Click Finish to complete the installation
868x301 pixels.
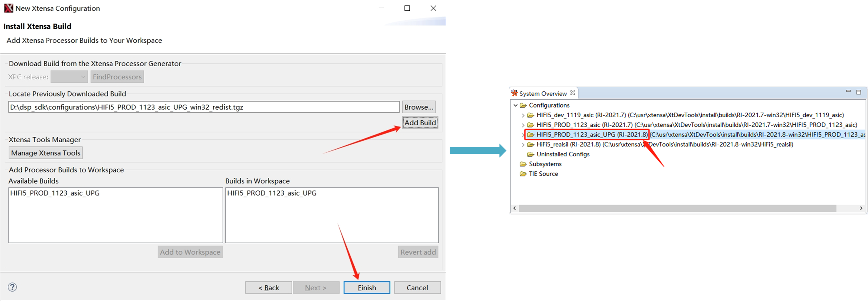point(366,287)
